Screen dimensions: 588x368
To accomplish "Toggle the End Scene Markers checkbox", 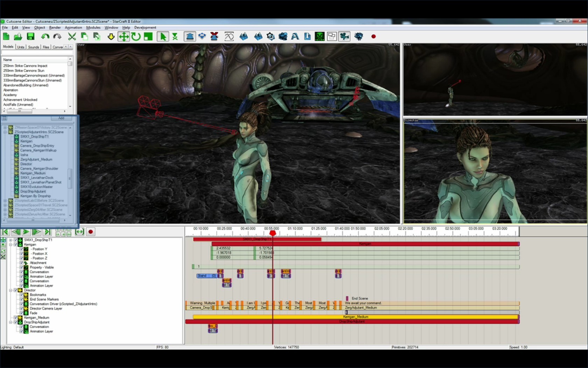I will (x=21, y=299).
